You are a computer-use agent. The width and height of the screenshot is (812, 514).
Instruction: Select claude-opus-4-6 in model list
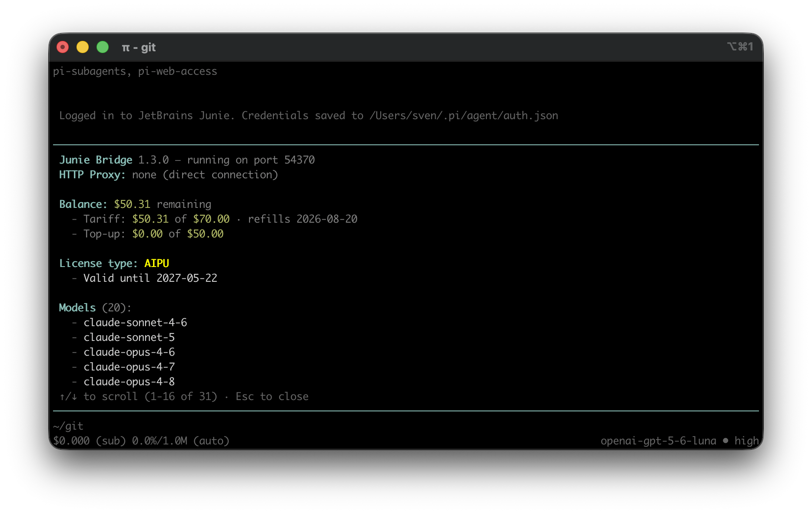(x=129, y=352)
